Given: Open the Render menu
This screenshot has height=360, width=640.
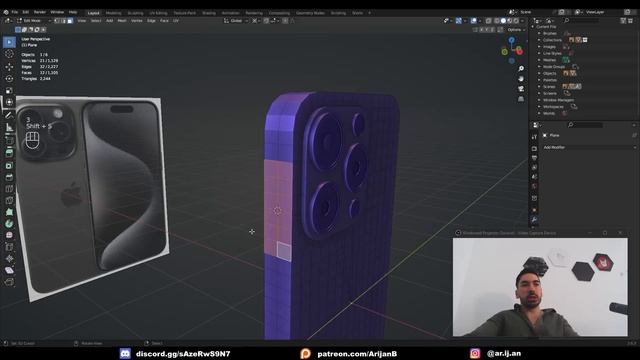Looking at the screenshot, I should (x=40, y=12).
